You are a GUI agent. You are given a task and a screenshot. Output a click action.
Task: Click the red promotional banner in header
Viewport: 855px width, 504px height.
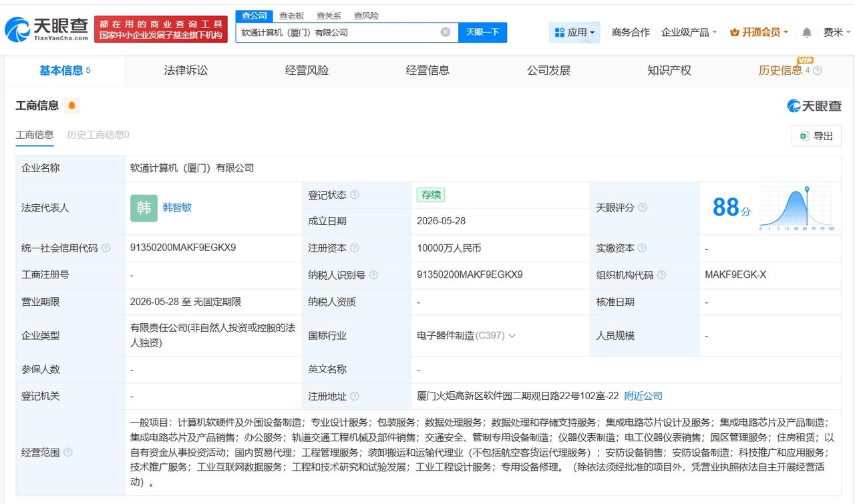pyautogui.click(x=161, y=29)
